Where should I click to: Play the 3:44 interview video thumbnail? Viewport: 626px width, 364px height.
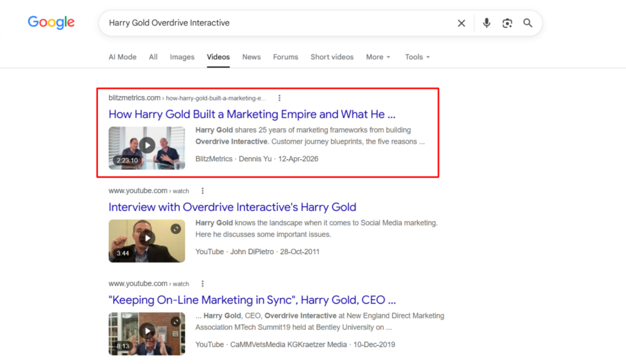point(147,241)
